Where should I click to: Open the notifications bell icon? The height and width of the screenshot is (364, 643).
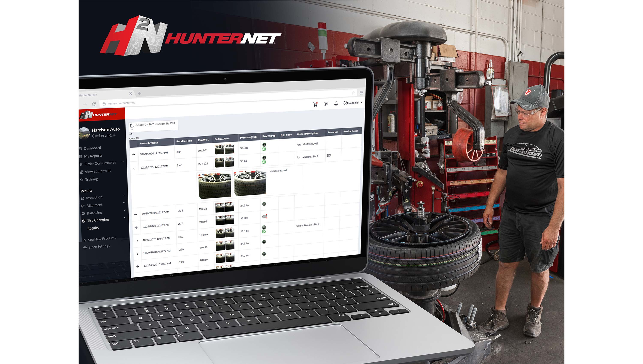click(336, 104)
